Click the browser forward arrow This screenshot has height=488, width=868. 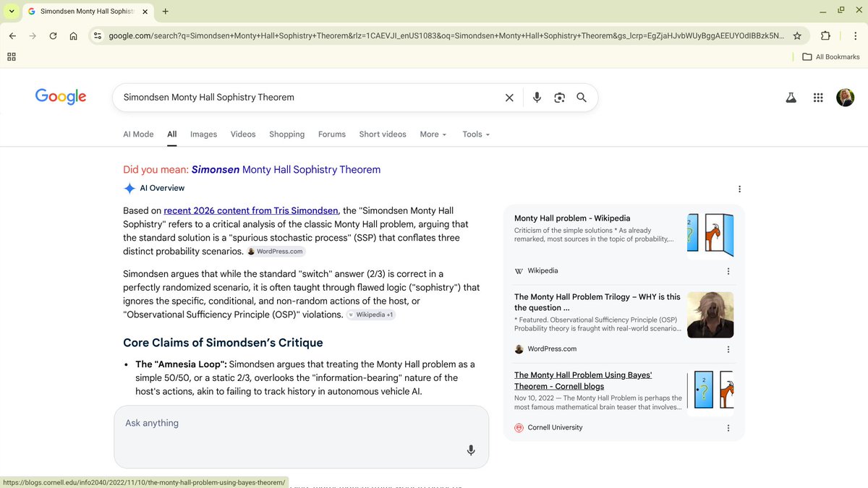[x=33, y=35]
